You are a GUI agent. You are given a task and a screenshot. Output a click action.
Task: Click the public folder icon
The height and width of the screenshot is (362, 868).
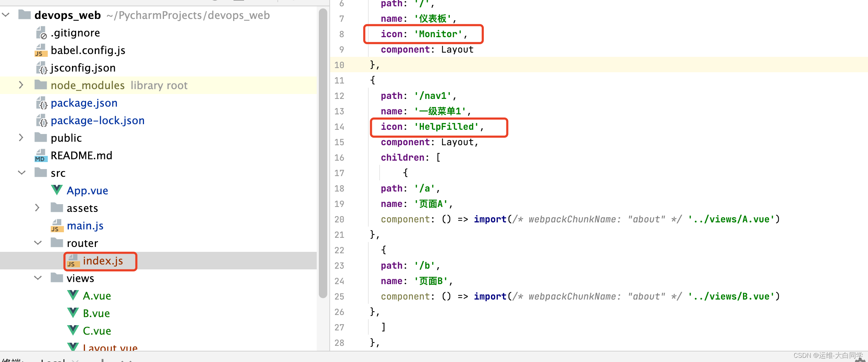click(x=41, y=138)
